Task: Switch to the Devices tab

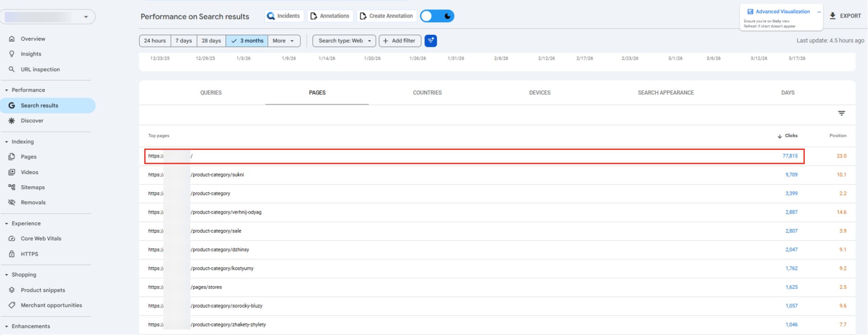Action: pos(540,93)
